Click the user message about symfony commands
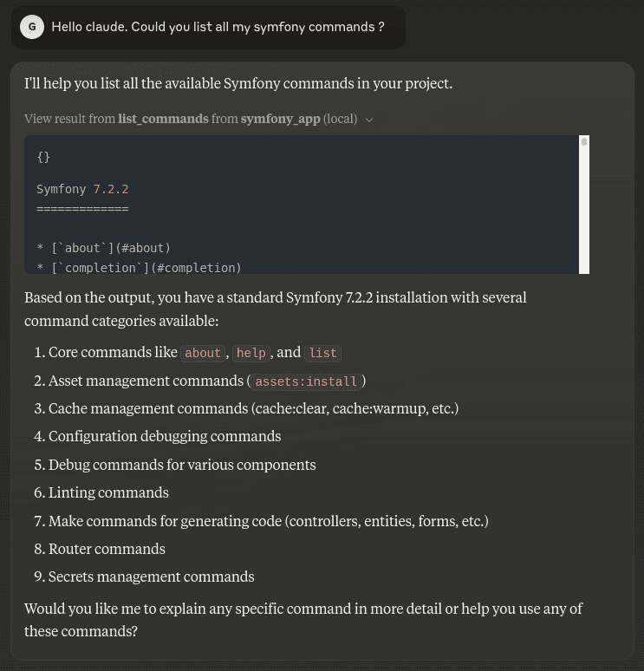Image resolution: width=644 pixels, height=671 pixels. (x=218, y=27)
